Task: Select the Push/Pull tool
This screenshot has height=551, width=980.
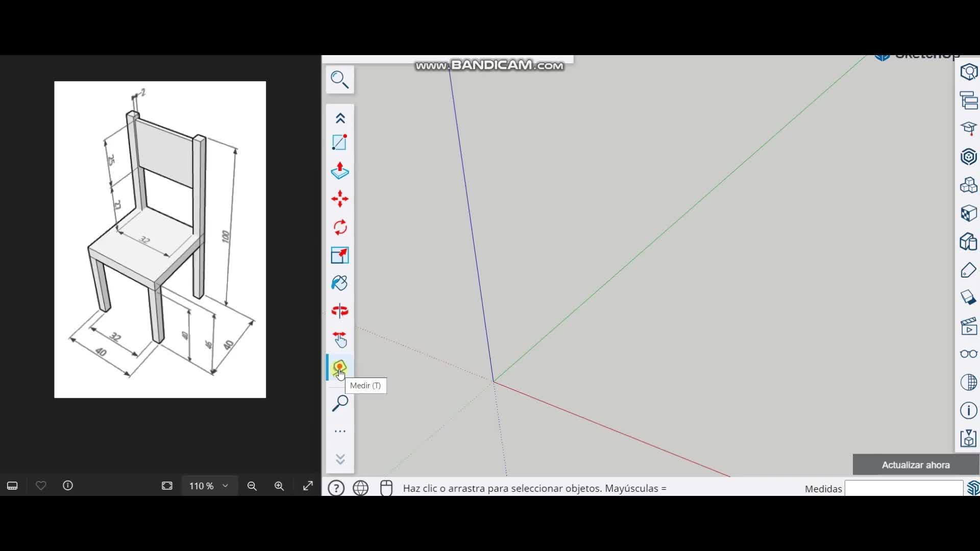Action: (340, 171)
